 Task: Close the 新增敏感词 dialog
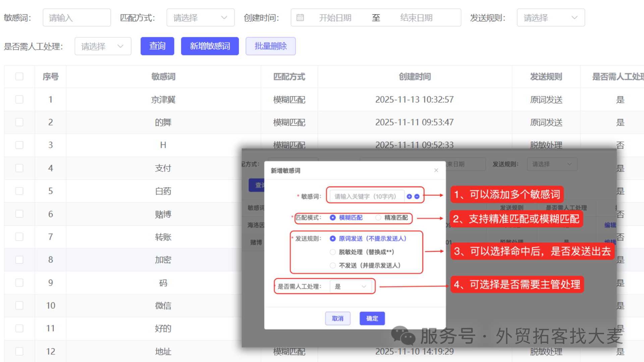point(436,170)
